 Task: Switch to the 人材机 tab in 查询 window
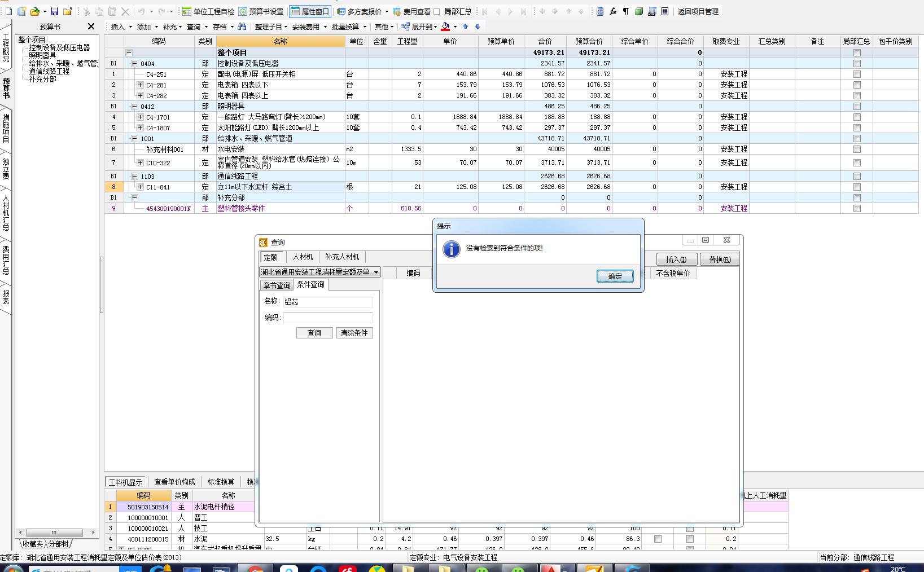303,257
